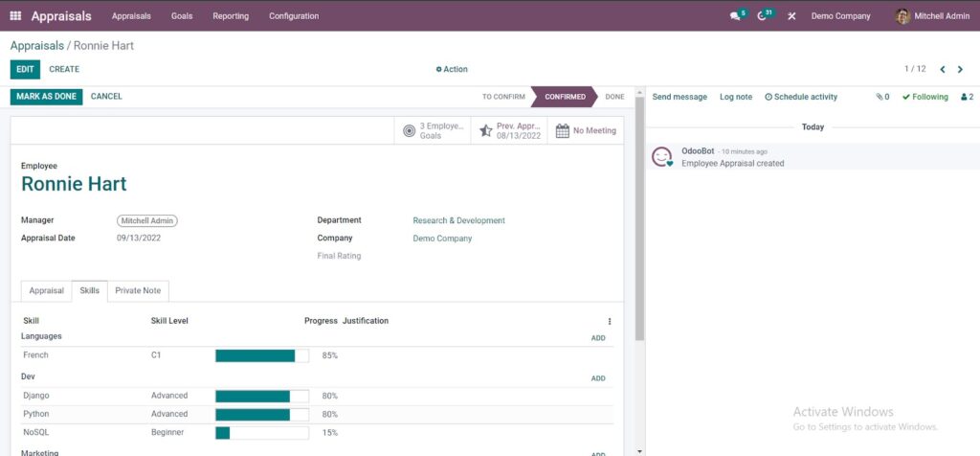980x456 pixels.
Task: Go to next appraisal record arrow
Action: pyautogui.click(x=960, y=69)
